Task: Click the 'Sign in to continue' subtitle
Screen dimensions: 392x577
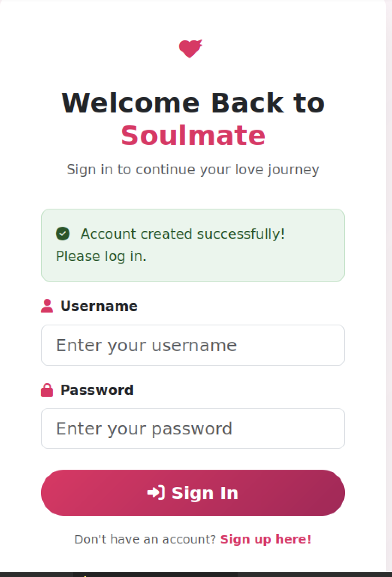Action: point(193,170)
